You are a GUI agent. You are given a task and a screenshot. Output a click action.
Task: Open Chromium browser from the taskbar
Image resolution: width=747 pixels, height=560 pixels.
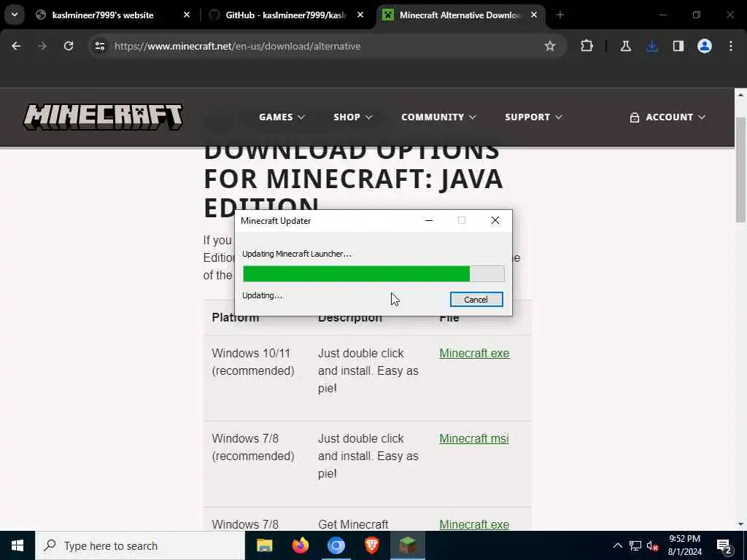336,545
